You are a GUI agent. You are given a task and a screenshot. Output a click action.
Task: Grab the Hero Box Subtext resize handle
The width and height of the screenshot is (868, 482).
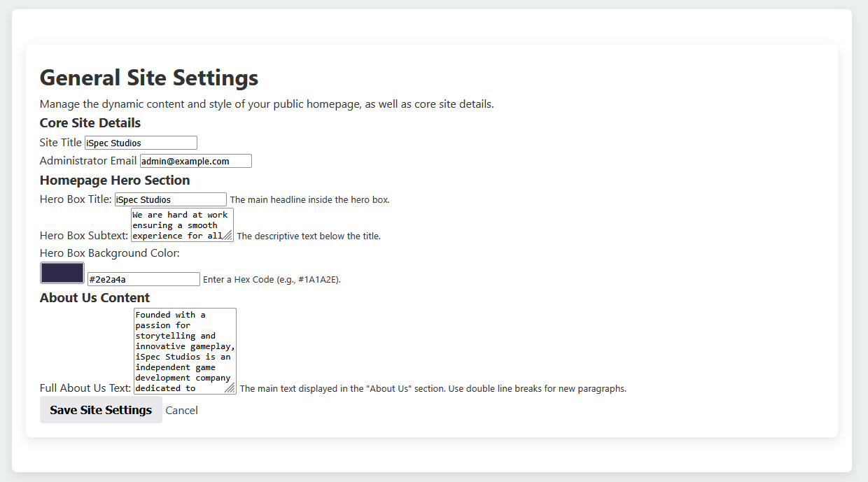(x=228, y=236)
